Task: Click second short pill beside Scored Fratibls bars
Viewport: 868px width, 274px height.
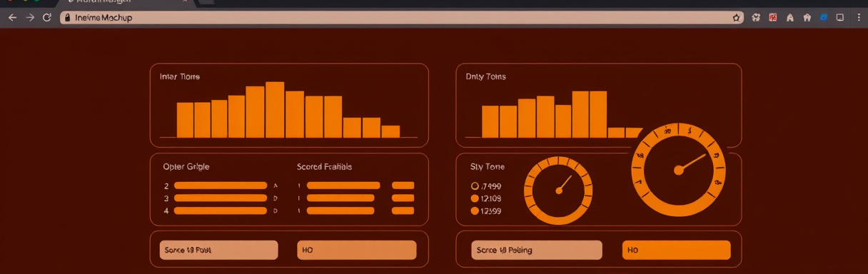Action: coord(403,198)
